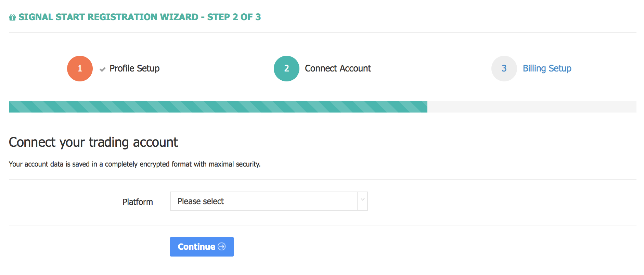Click the striped filled part of the progress bar

[218, 107]
